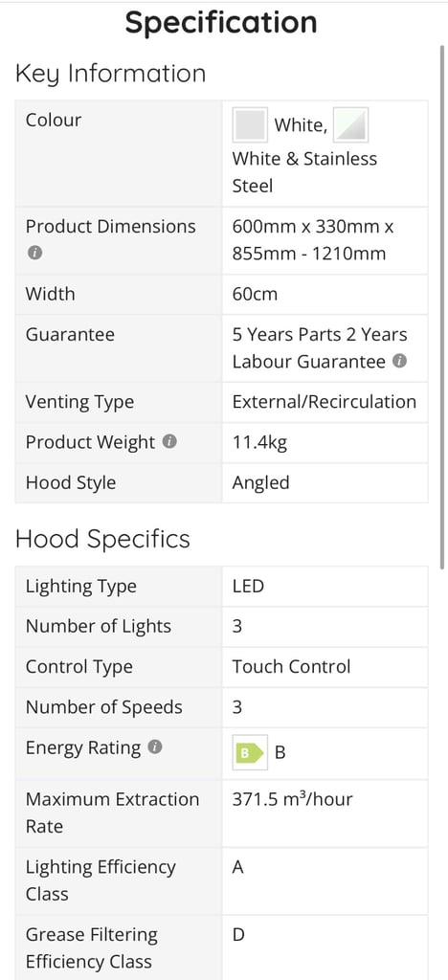
Task: Click the Venting Type row label
Action: coord(79,402)
